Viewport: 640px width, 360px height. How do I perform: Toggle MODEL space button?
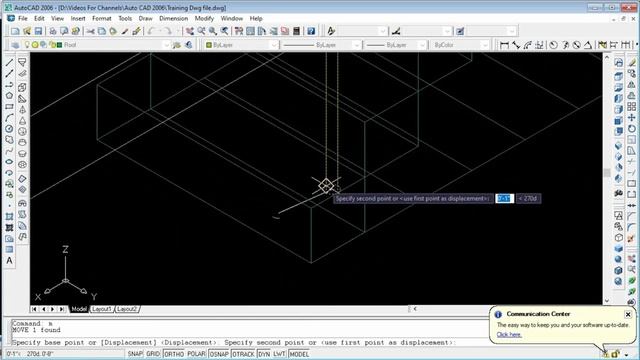click(x=299, y=354)
